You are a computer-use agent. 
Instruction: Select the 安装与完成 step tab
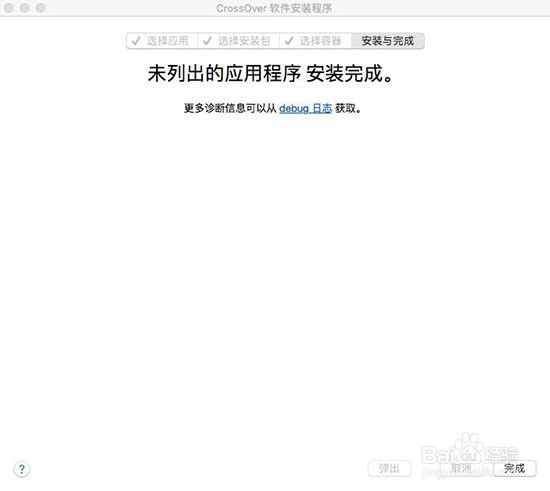pos(388,41)
